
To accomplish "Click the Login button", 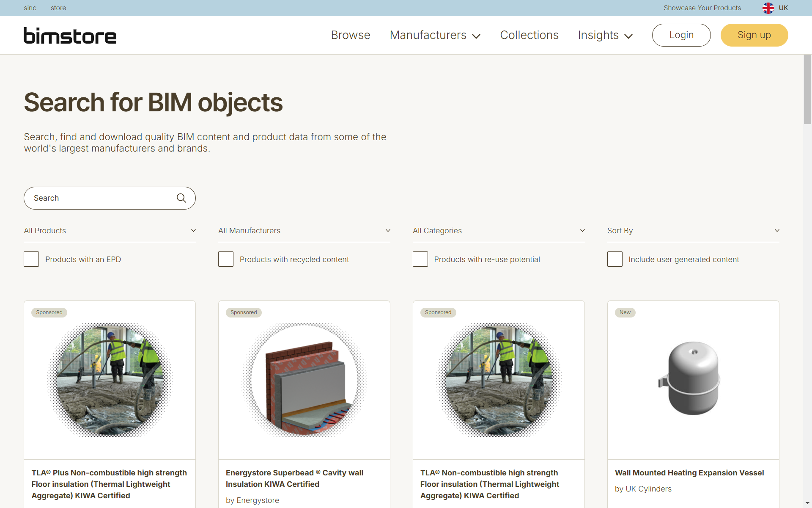I will (681, 35).
